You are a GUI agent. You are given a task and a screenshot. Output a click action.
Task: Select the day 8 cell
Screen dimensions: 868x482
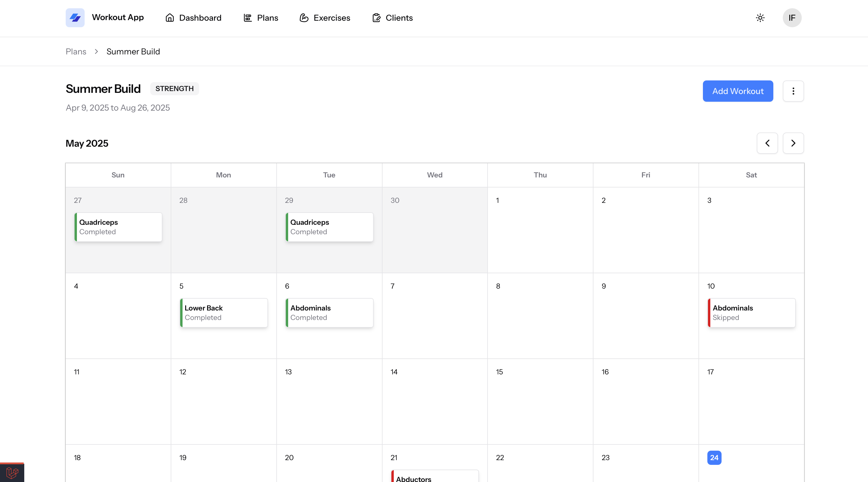coord(540,316)
